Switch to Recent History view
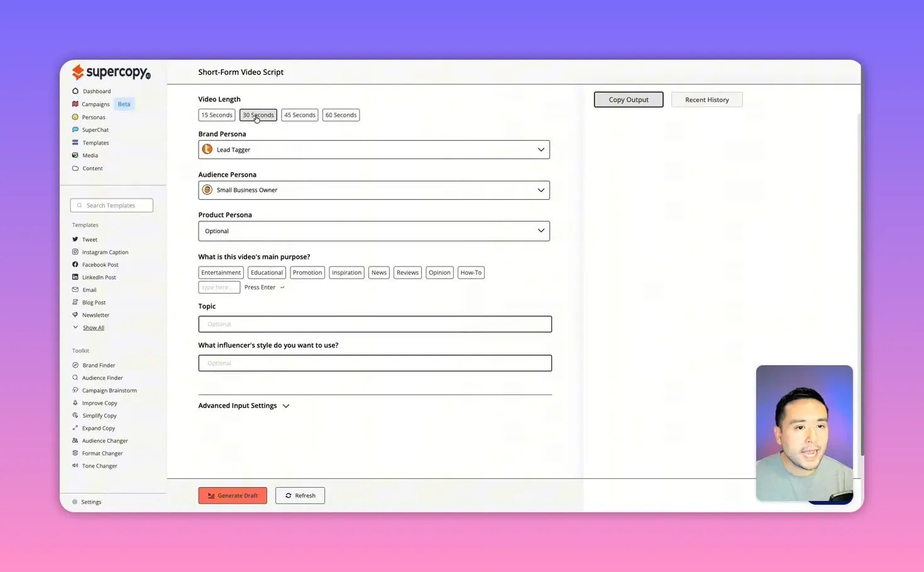The width and height of the screenshot is (924, 572). [x=707, y=99]
